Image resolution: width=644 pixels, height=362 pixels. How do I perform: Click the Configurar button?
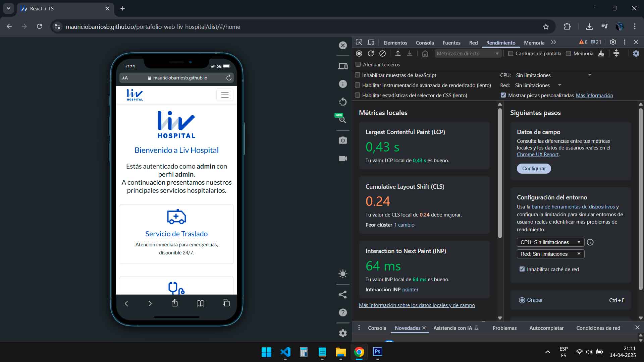point(534,168)
